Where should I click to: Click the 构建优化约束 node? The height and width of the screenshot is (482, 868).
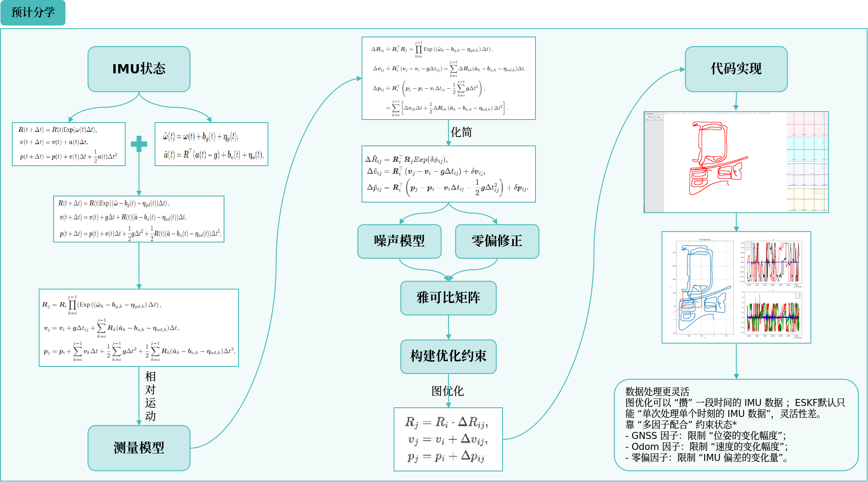(448, 356)
